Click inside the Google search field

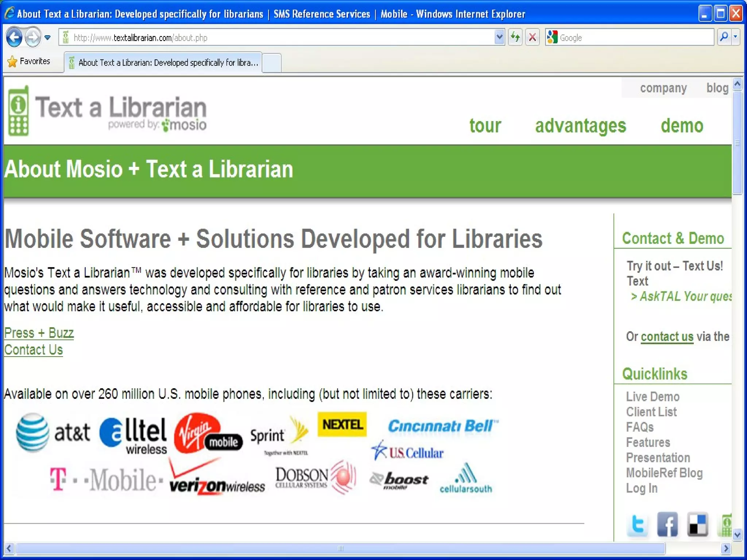635,38
